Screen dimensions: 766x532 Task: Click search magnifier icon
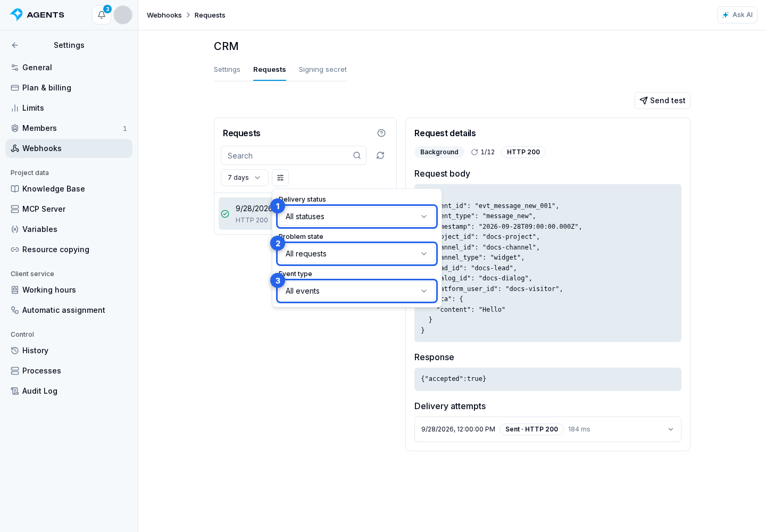tap(357, 155)
